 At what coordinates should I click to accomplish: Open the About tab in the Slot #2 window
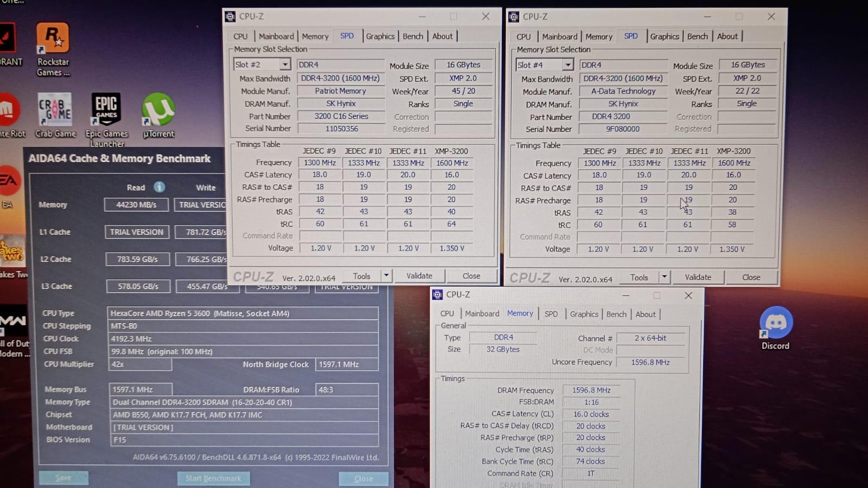click(443, 36)
